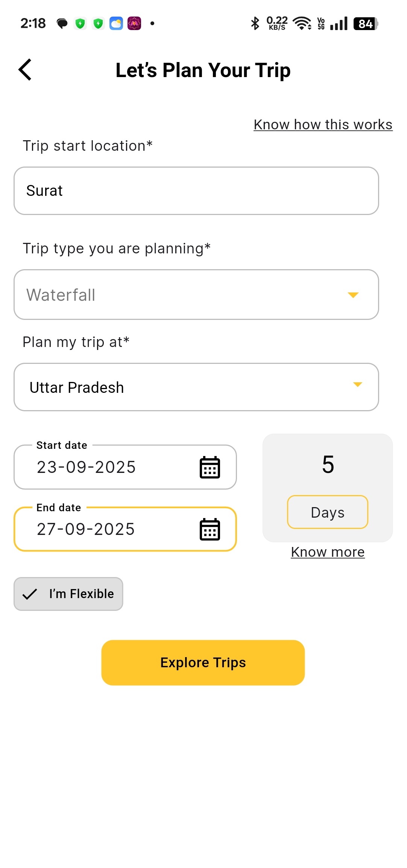Image resolution: width=407 pixels, height=868 pixels.
Task: Open the End date calendar icon
Action: click(210, 529)
